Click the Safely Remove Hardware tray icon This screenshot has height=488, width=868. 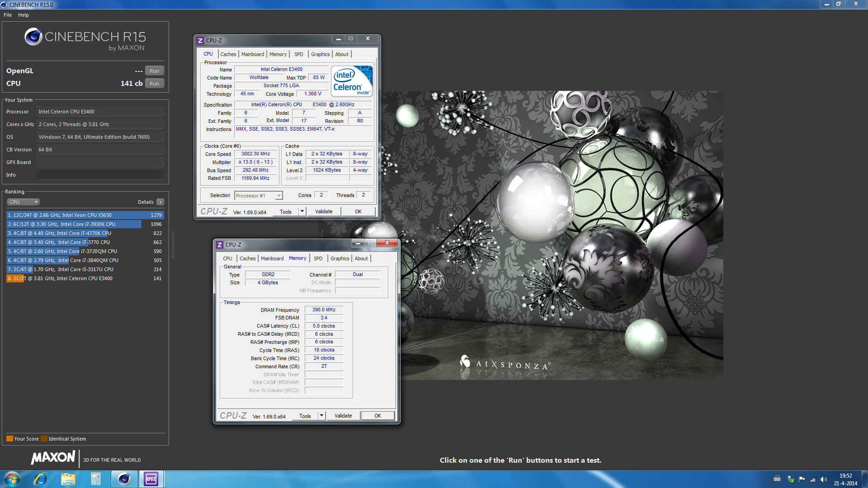791,479
